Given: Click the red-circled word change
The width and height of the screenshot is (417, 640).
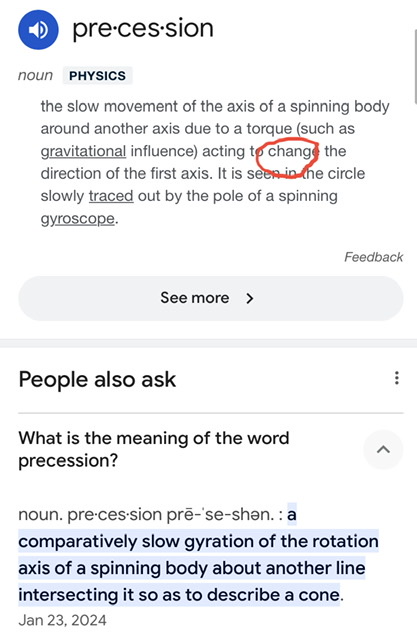Looking at the screenshot, I should [291, 152].
